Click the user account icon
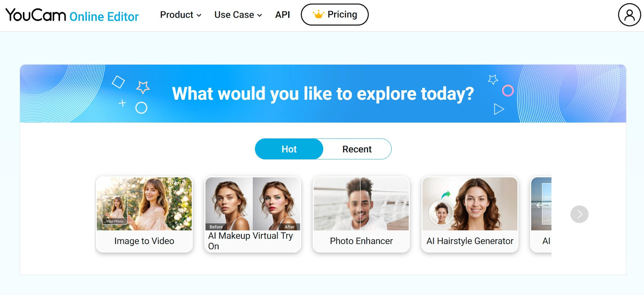644x295 pixels. [629, 15]
